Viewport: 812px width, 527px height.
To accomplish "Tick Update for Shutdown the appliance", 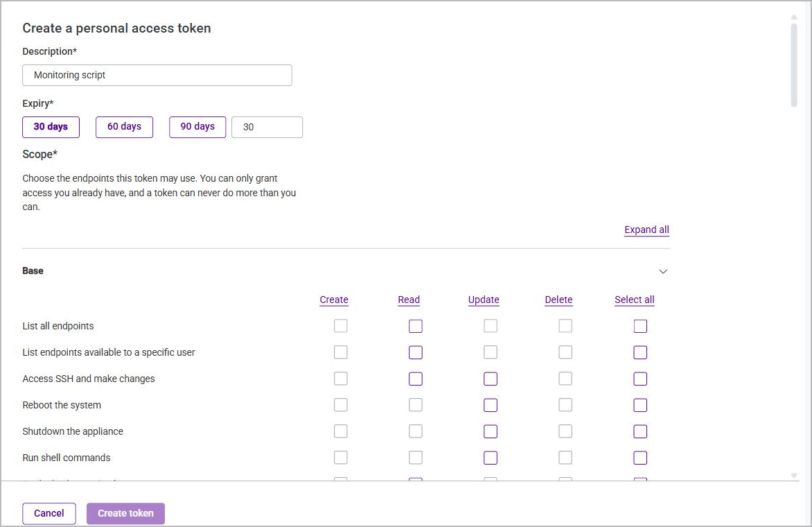I will click(x=491, y=431).
